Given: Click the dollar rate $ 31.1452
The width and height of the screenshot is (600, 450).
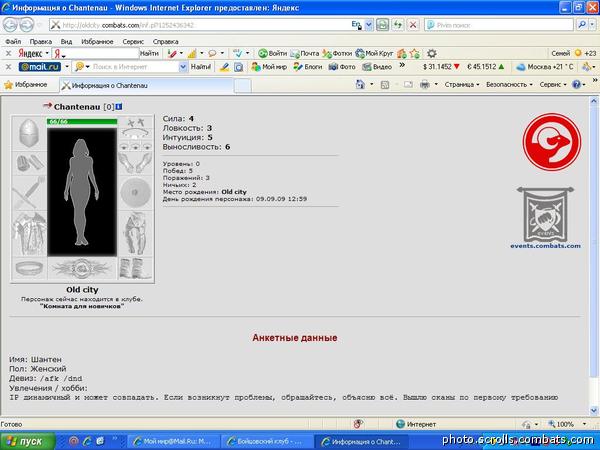Looking at the screenshot, I should [441, 67].
